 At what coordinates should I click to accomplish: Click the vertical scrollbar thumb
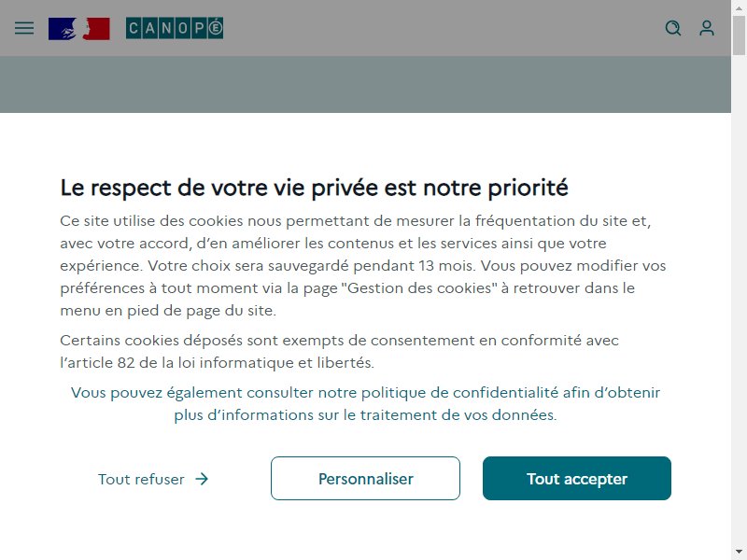click(x=739, y=35)
